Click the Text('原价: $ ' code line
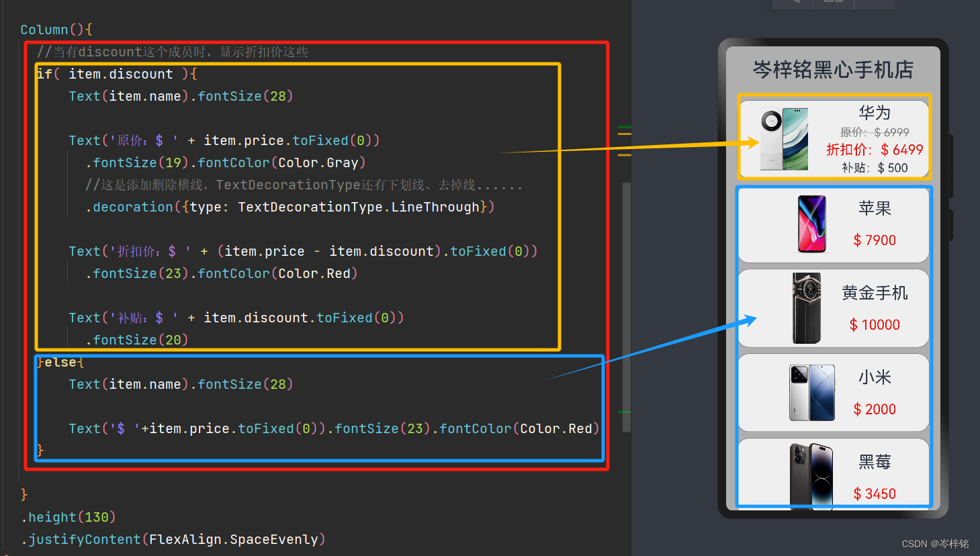The width and height of the screenshot is (980, 556). pos(224,140)
